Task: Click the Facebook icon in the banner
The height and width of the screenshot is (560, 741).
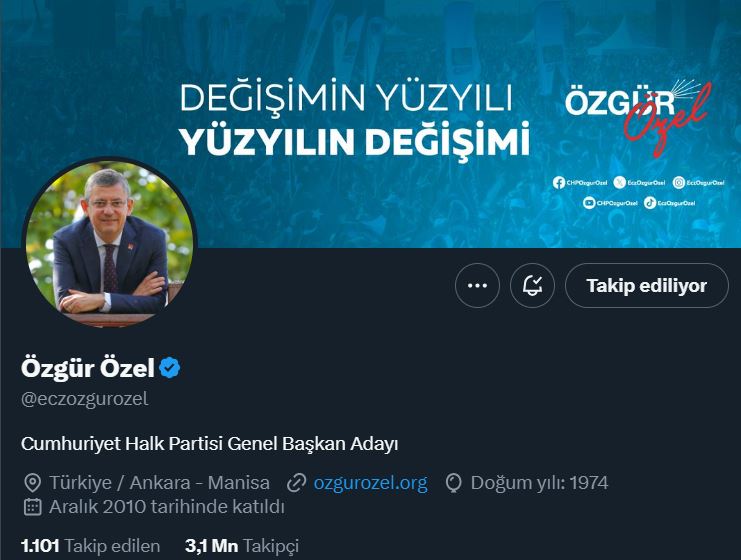Action: coord(559,182)
